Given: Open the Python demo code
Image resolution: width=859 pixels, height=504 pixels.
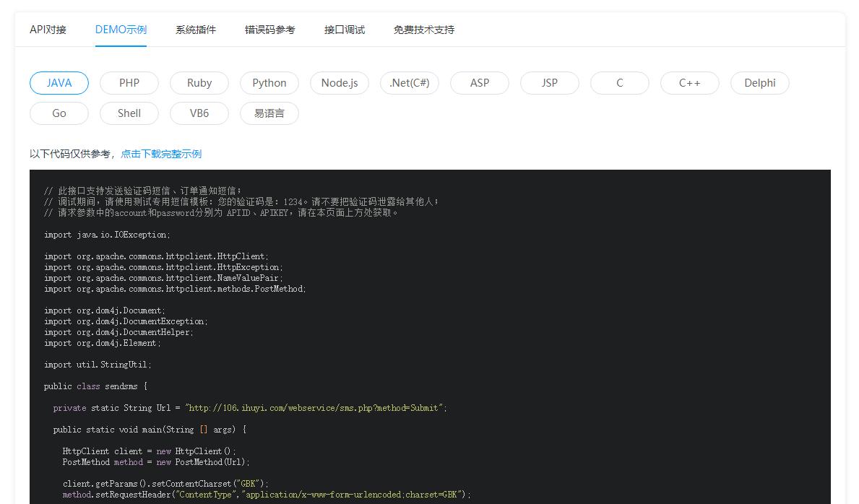Looking at the screenshot, I should [x=269, y=82].
